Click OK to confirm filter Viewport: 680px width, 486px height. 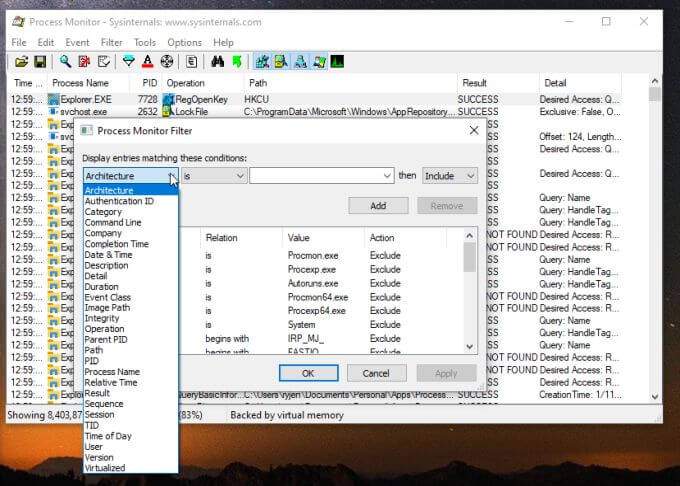click(x=307, y=373)
